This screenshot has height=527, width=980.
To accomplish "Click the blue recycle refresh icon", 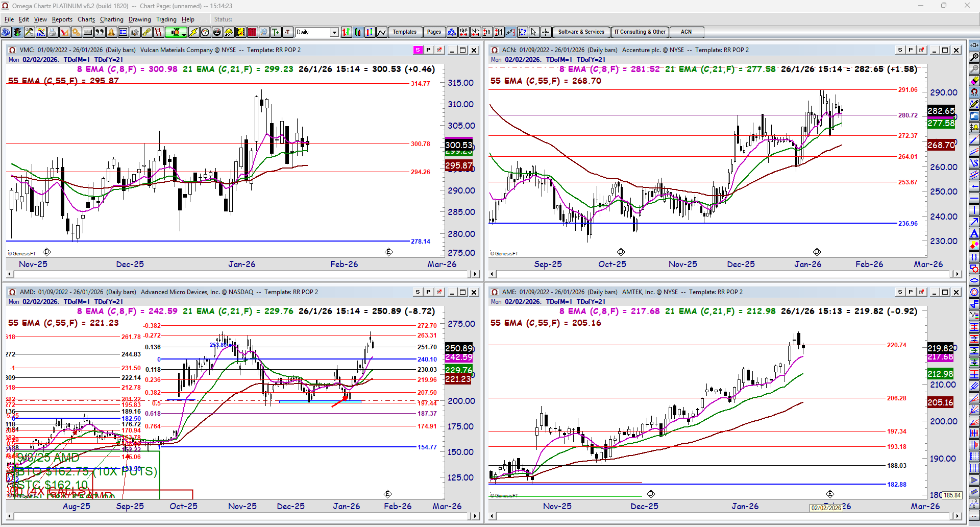I will click(x=452, y=32).
